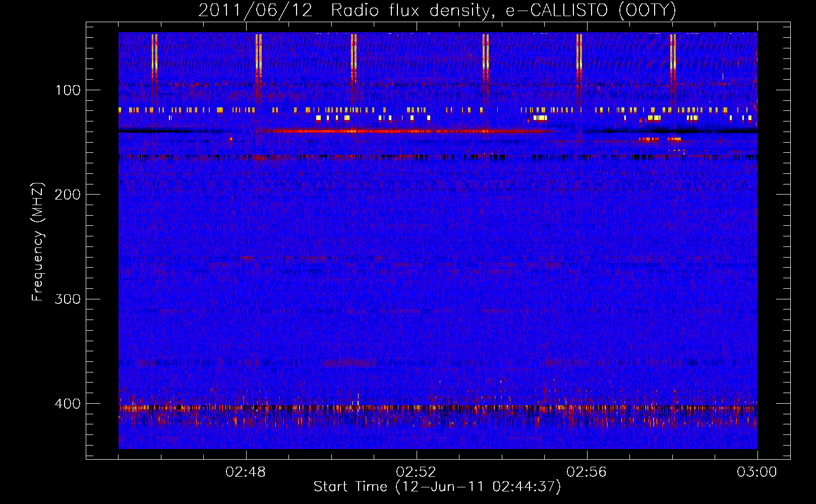Screen dimensions: 816x504
Task: Select the "300" frequency tick label
Action: pyautogui.click(x=68, y=299)
